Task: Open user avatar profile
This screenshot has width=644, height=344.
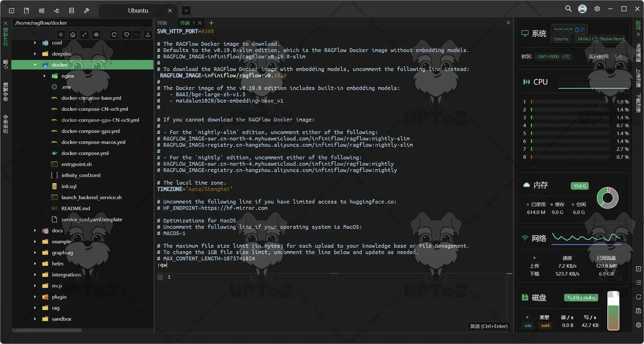Action: point(582,9)
